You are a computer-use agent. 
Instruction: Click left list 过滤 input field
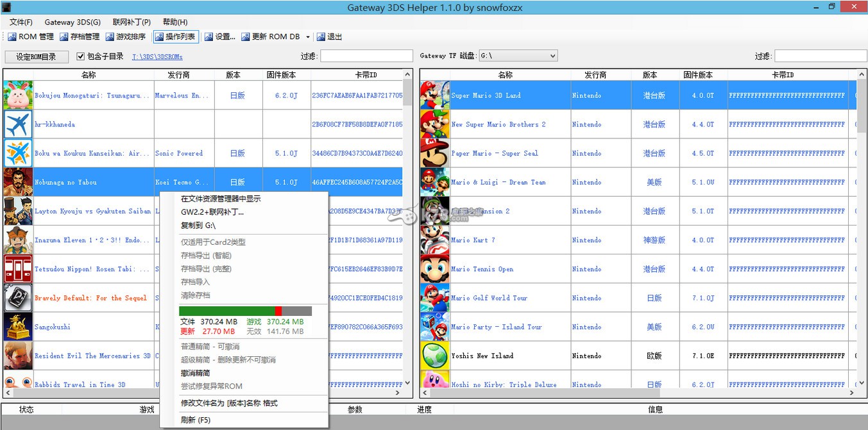pos(366,56)
